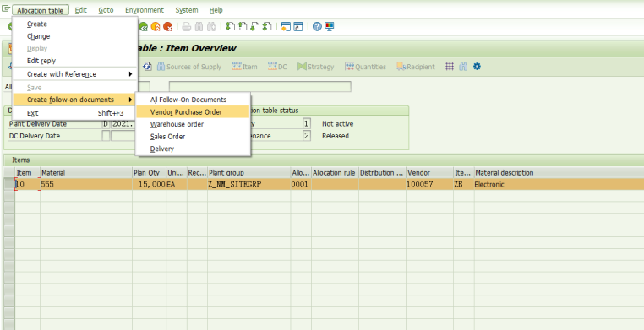Open the Help menu
The image size is (644, 330).
pos(216,10)
